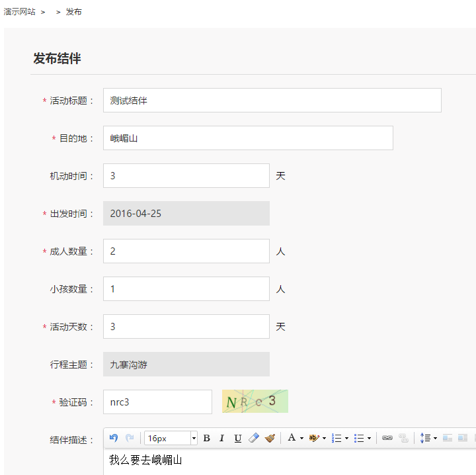The height and width of the screenshot is (475, 476).
Task: Click the 出发时间 date field
Action: pos(186,214)
